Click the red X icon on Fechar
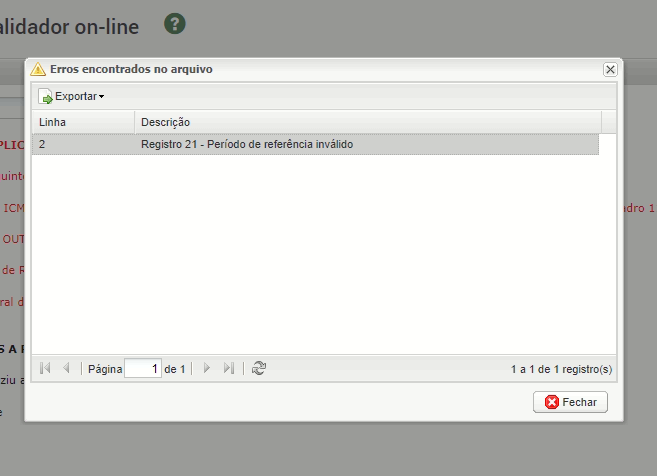This screenshot has height=476, width=657. coord(552,402)
